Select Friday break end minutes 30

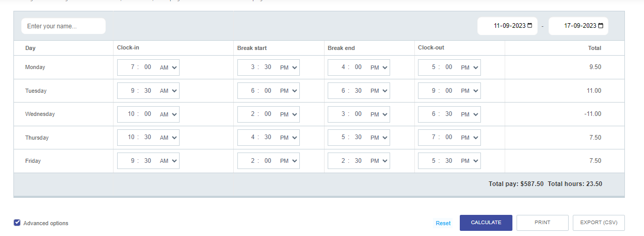pos(358,160)
